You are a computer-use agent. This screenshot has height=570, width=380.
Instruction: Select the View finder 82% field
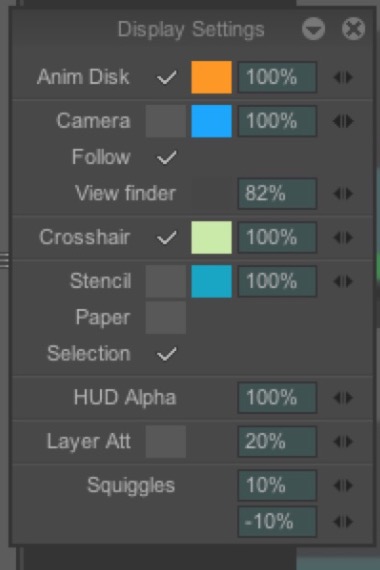[277, 193]
